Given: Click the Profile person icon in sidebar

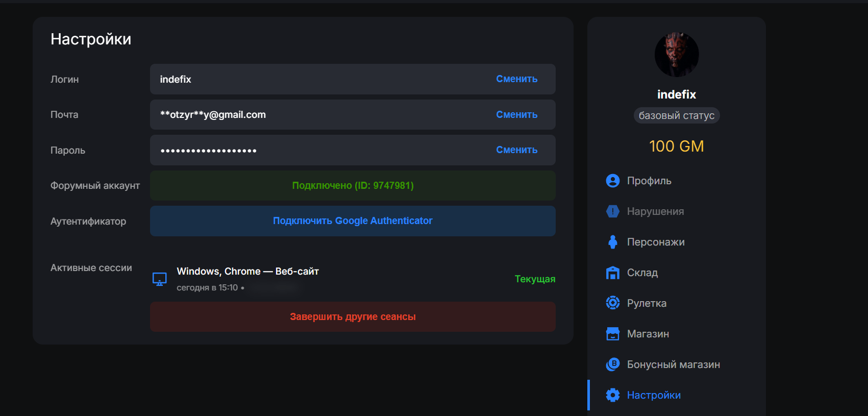Looking at the screenshot, I should click(x=612, y=181).
